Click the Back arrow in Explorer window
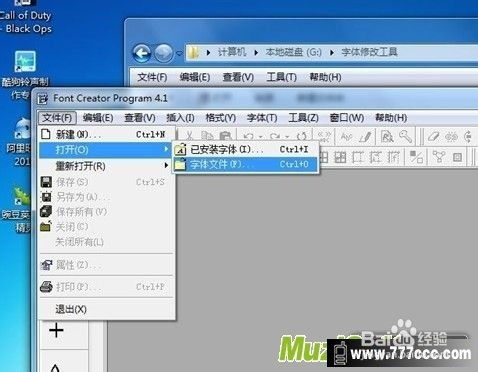478x372 pixels. [x=142, y=53]
